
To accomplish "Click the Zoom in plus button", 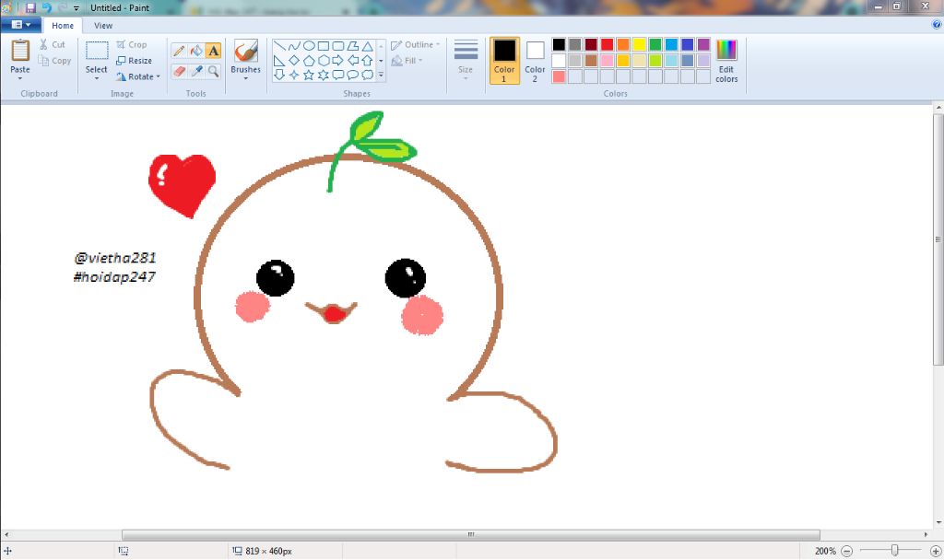I will (936, 551).
